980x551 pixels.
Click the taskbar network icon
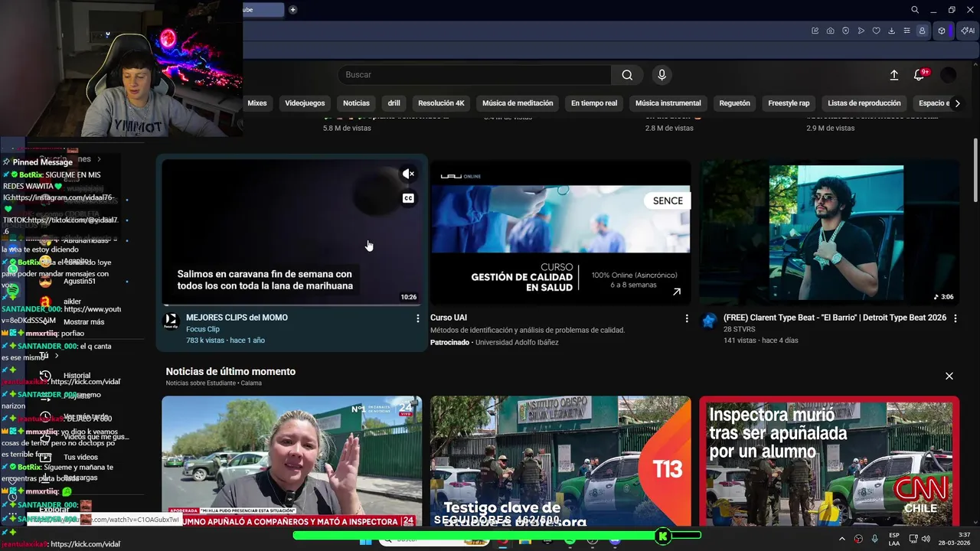pos(913,539)
